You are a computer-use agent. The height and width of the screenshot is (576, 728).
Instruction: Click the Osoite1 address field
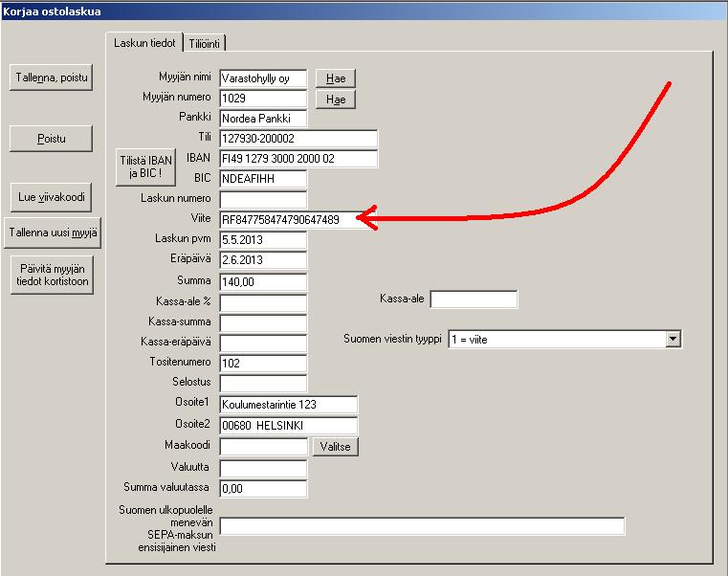(x=288, y=405)
